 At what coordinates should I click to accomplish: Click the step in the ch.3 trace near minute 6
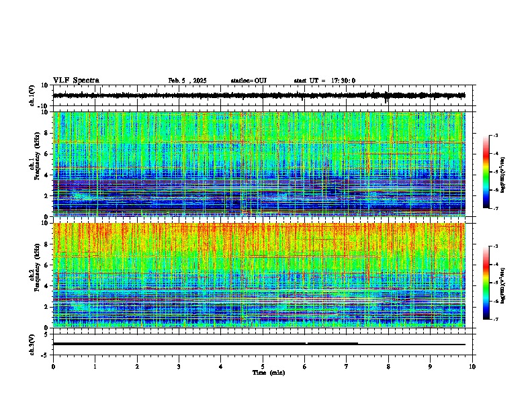point(307,344)
